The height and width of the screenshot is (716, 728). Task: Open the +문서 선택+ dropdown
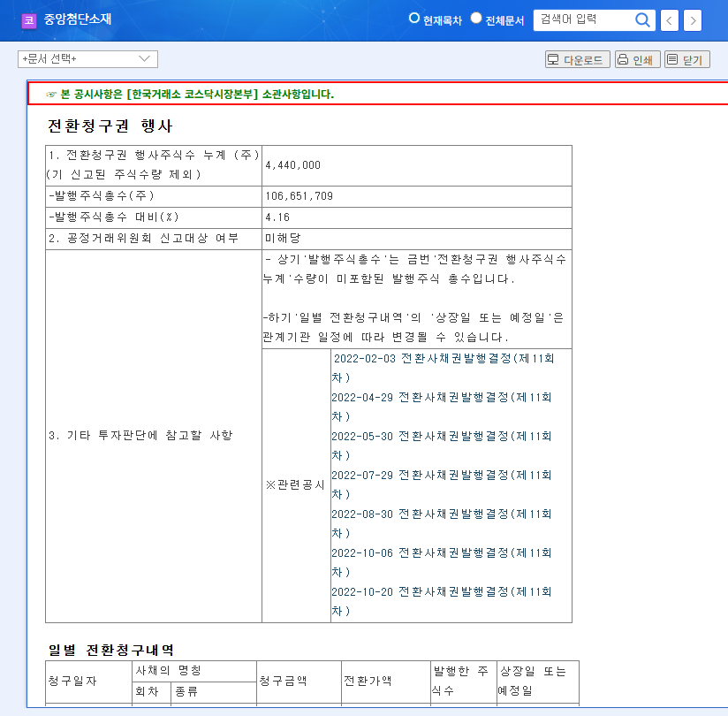87,59
